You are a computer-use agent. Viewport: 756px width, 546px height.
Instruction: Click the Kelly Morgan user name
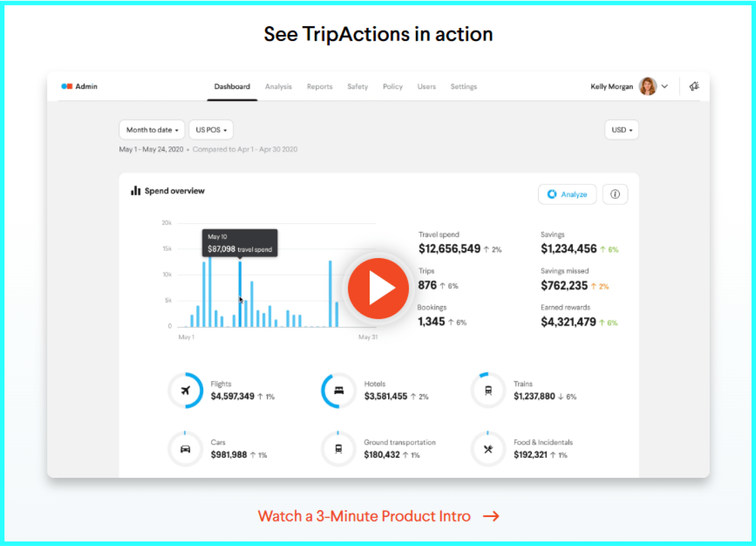[x=612, y=87]
